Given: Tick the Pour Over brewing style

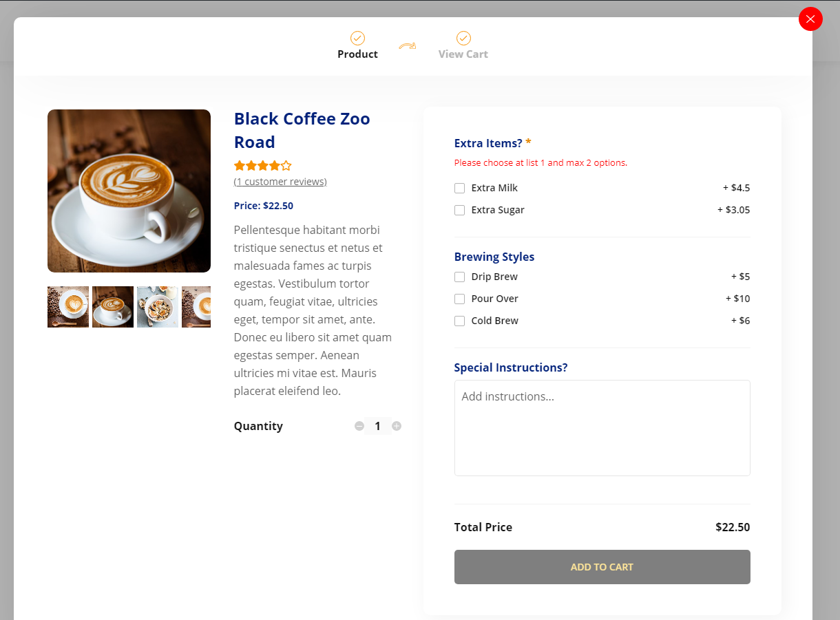Looking at the screenshot, I should (459, 299).
